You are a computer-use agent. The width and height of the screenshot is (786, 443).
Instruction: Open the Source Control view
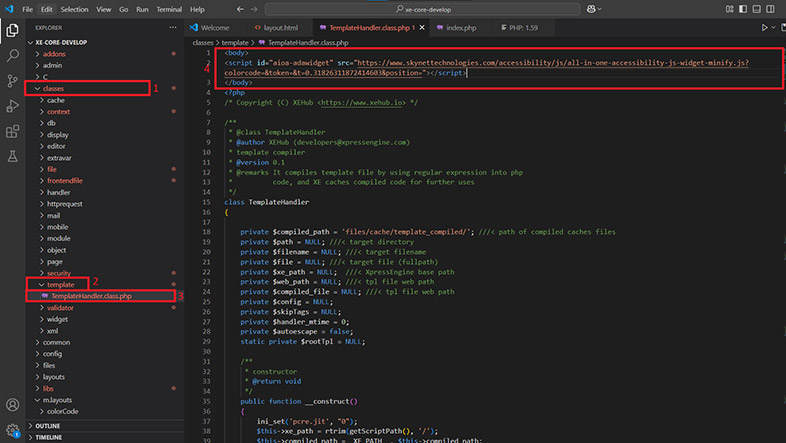[x=13, y=81]
